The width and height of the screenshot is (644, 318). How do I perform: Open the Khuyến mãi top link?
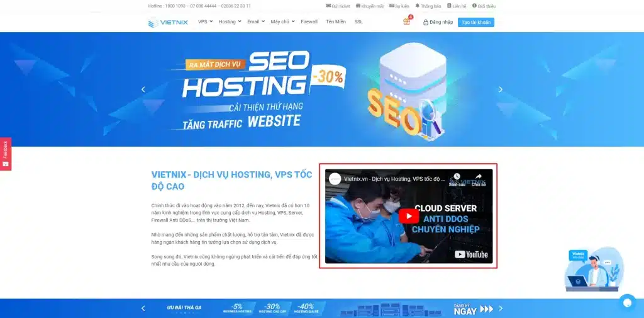369,6
